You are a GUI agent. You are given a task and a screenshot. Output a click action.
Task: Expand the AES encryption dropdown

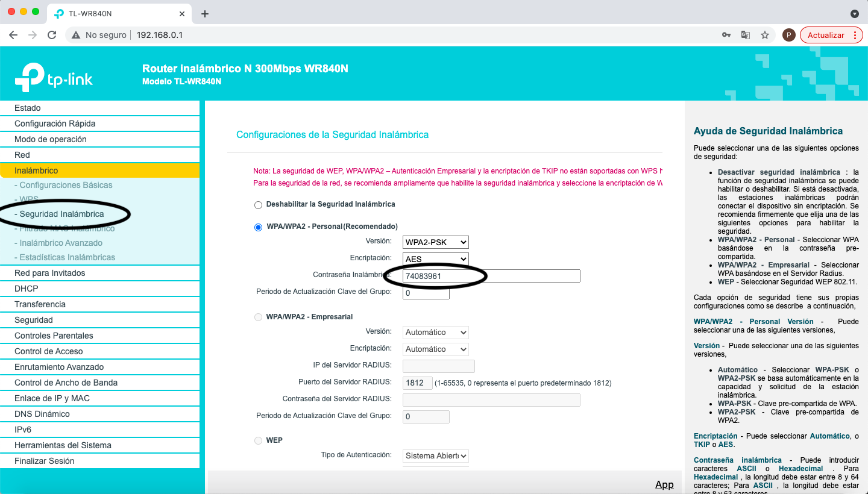[435, 259]
